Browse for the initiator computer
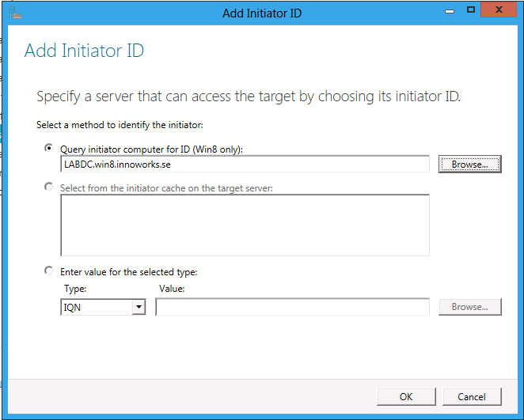Viewport: 524px width, 420px height. pyautogui.click(x=470, y=165)
